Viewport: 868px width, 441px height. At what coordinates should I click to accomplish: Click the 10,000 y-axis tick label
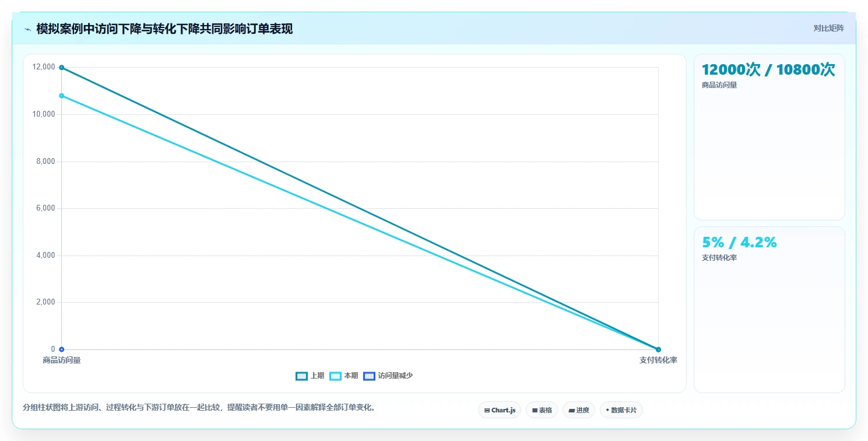(44, 114)
